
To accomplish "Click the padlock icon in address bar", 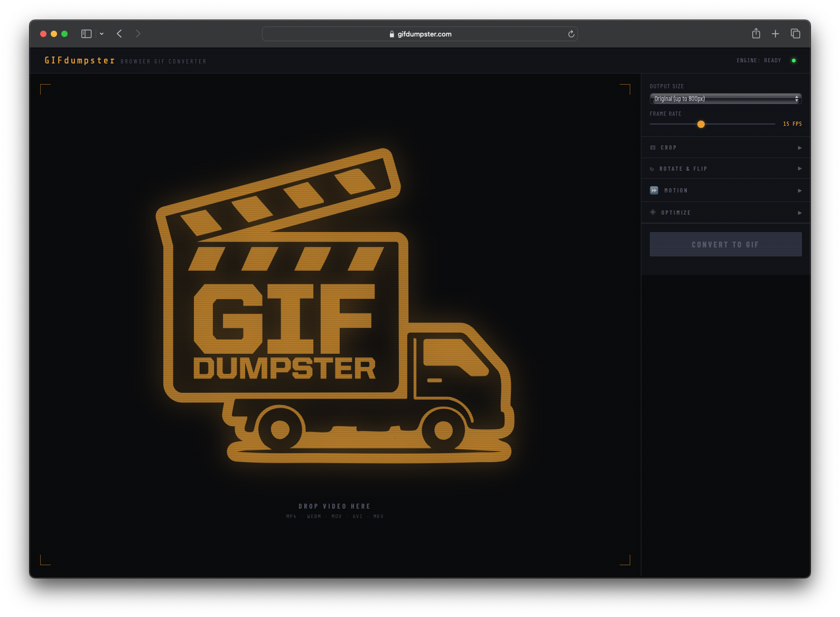I will point(391,34).
